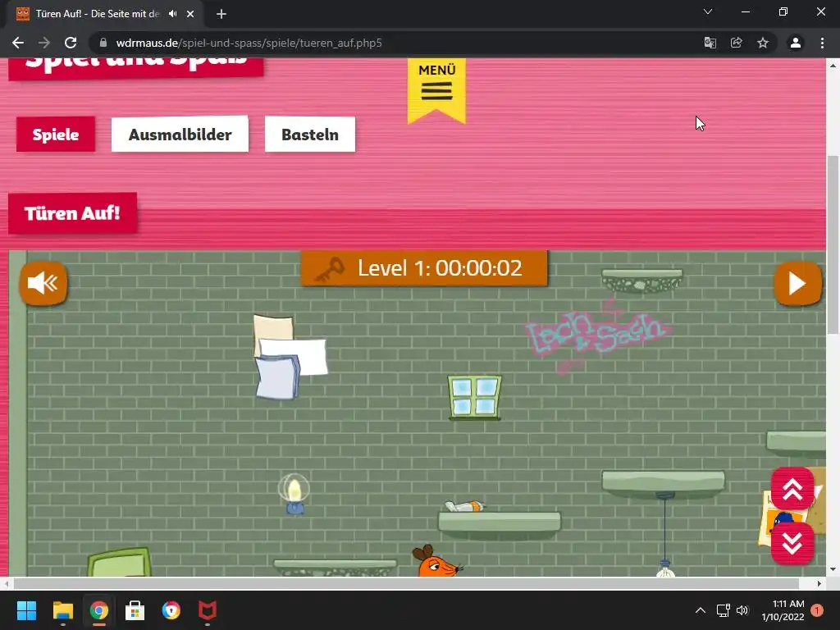Image resolution: width=840 pixels, height=630 pixels.
Task: Click the Türen Auf! heading label
Action: (72, 213)
